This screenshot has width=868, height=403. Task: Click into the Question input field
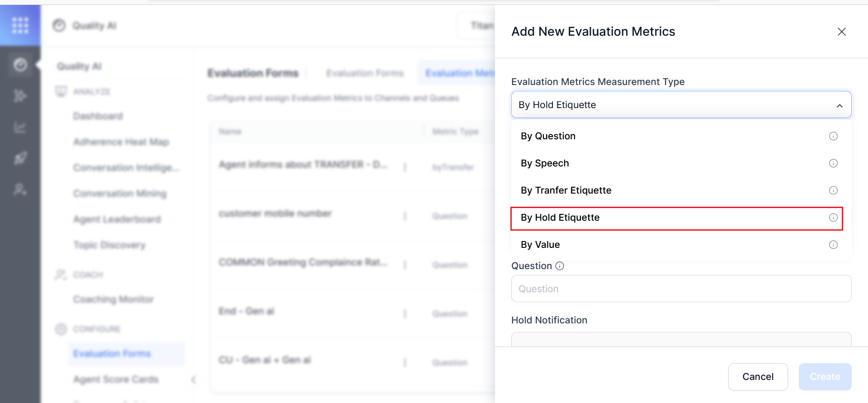pyautogui.click(x=681, y=289)
